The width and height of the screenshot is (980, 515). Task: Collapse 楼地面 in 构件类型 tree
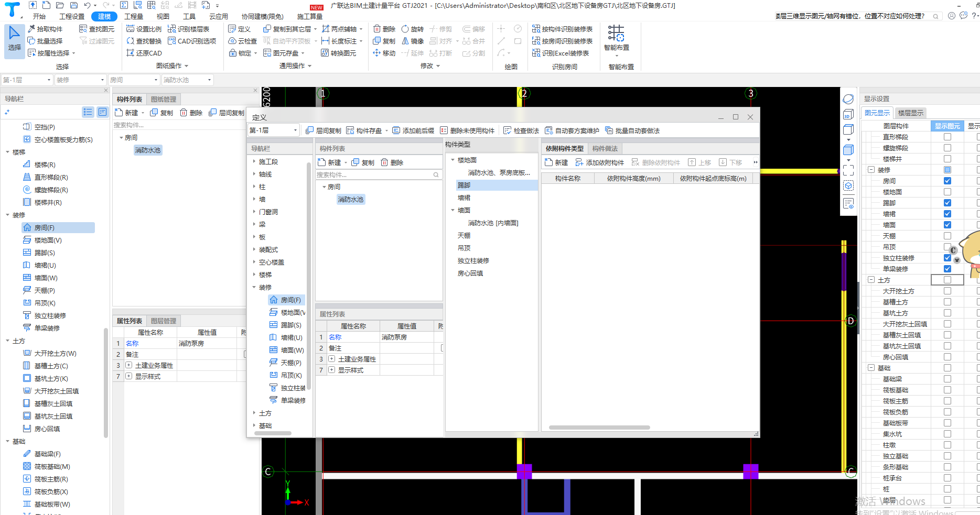[x=453, y=160]
